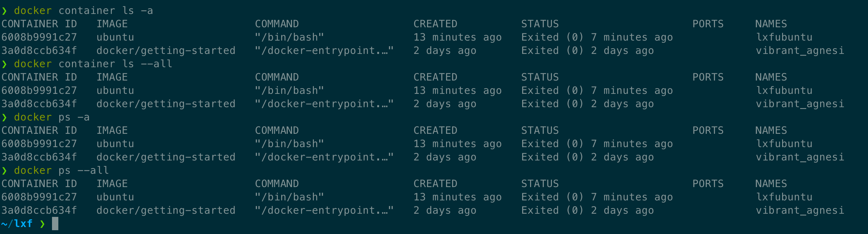This screenshot has width=868, height=234.
Task: Click "/bin/bash" command in second listing
Action: coord(289,90)
